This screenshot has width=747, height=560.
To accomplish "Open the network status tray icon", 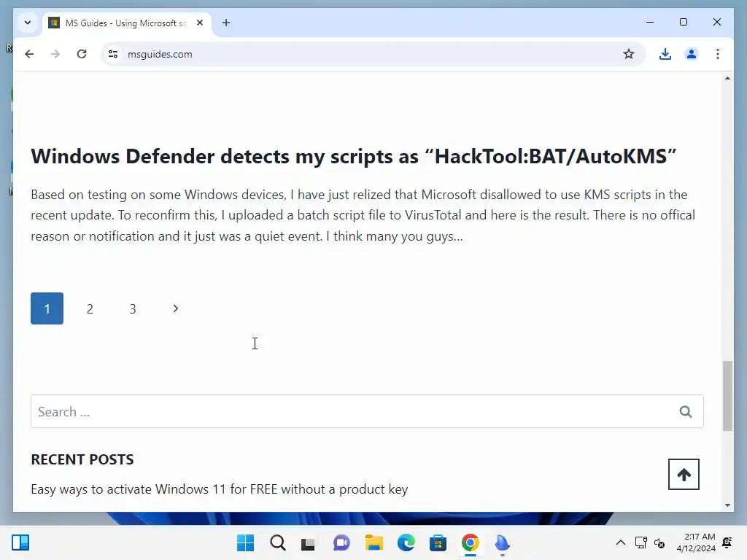I will pos(641,542).
